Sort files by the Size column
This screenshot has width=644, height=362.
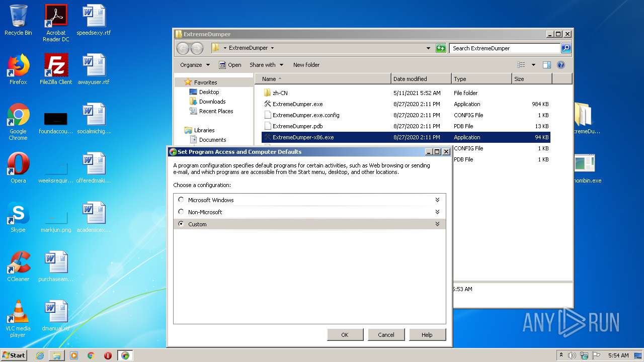coord(532,79)
